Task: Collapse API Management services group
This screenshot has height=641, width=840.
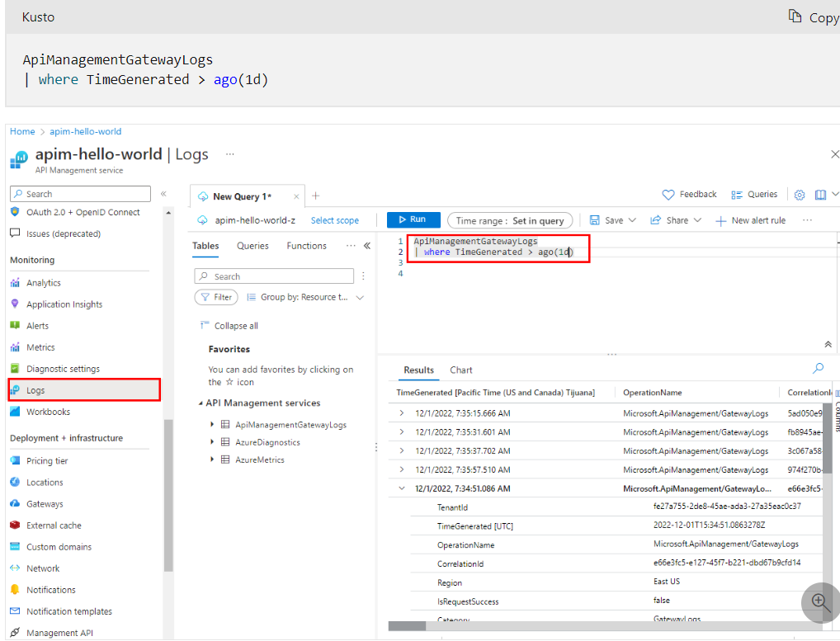Action: point(201,403)
